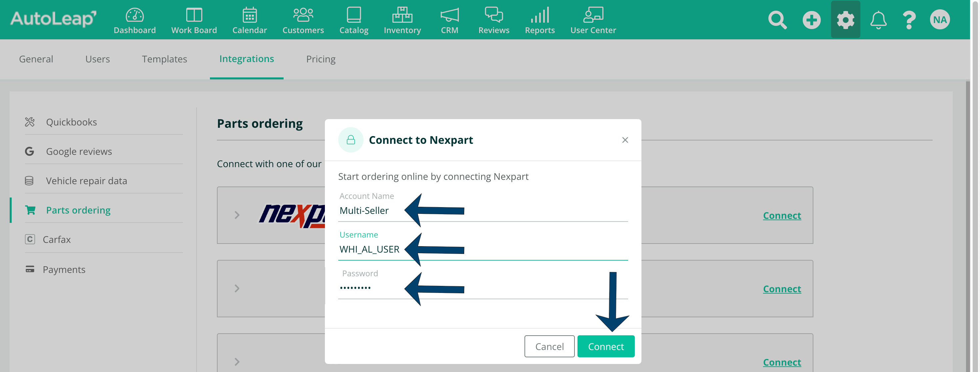Image resolution: width=980 pixels, height=372 pixels.
Task: Expand the Nexpart integration row chevron
Action: click(237, 215)
